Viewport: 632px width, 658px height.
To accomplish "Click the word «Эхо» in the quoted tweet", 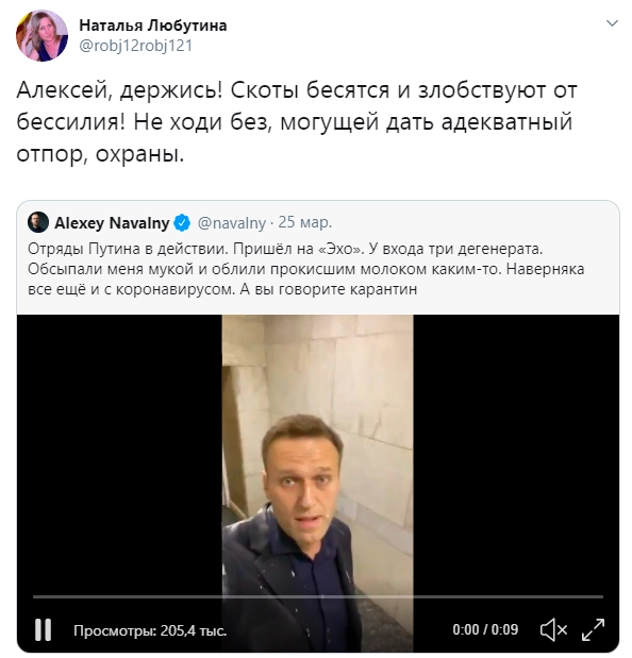I will pos(340,249).
